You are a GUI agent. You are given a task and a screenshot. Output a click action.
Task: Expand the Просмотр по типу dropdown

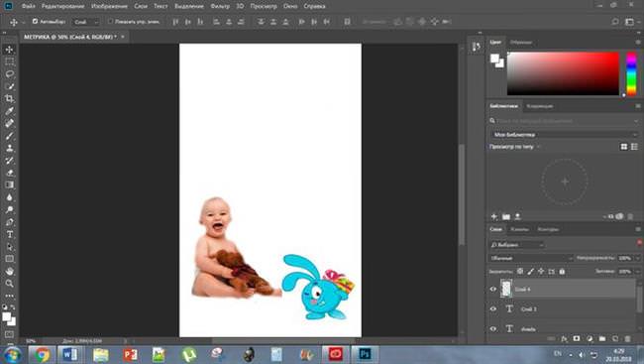[514, 147]
